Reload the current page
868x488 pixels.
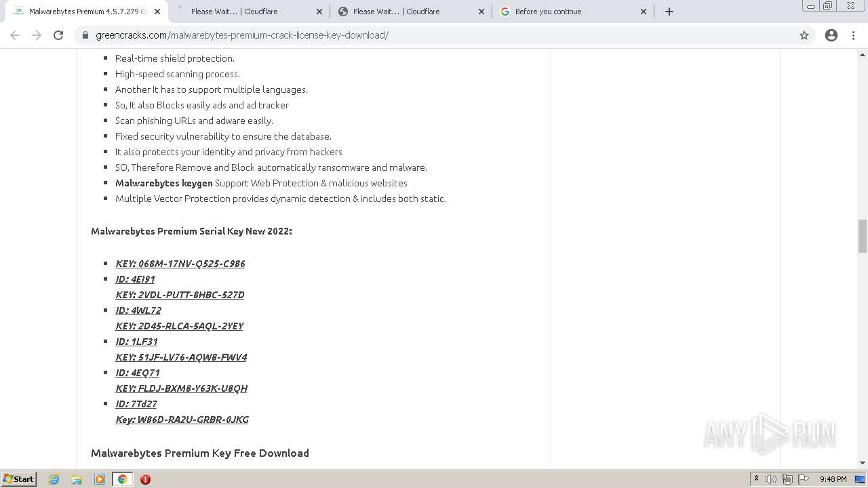[58, 35]
